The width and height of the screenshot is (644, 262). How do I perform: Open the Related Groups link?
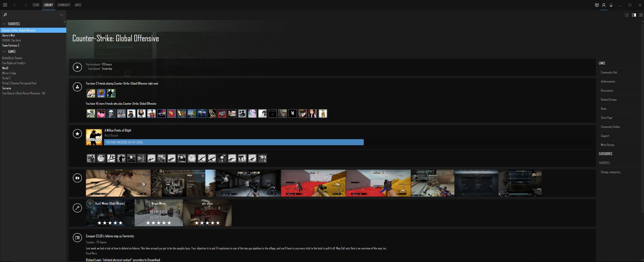(x=609, y=100)
